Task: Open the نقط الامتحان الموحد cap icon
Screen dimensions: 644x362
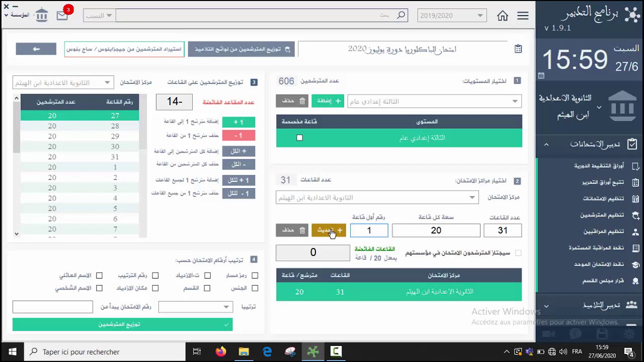Action: [x=635, y=264]
